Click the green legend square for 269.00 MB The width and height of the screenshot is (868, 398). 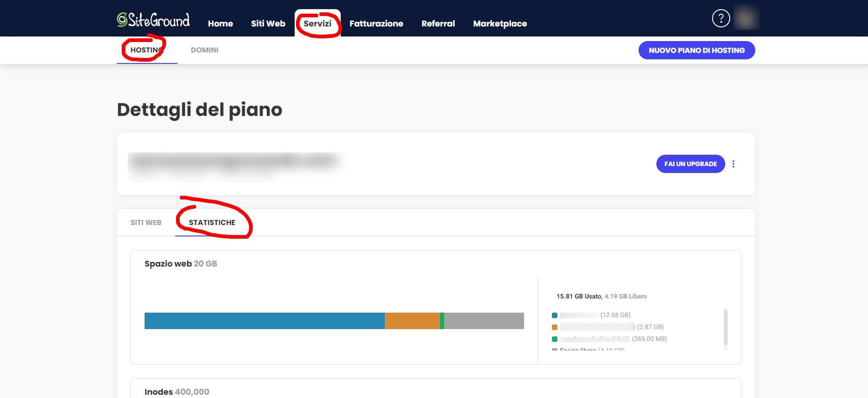[555, 339]
